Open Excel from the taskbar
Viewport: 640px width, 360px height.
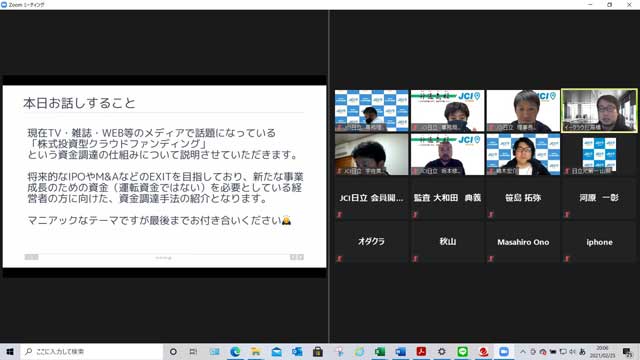380,351
